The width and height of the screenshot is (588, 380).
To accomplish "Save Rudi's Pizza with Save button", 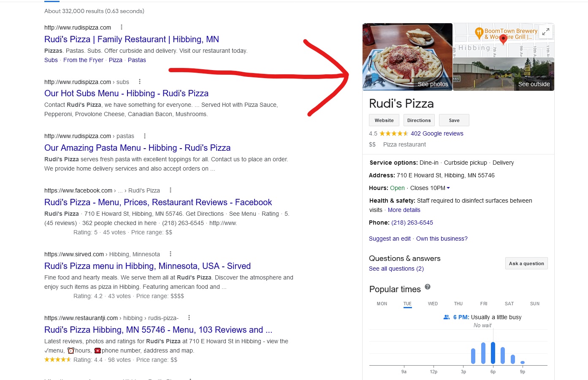I will 454,120.
